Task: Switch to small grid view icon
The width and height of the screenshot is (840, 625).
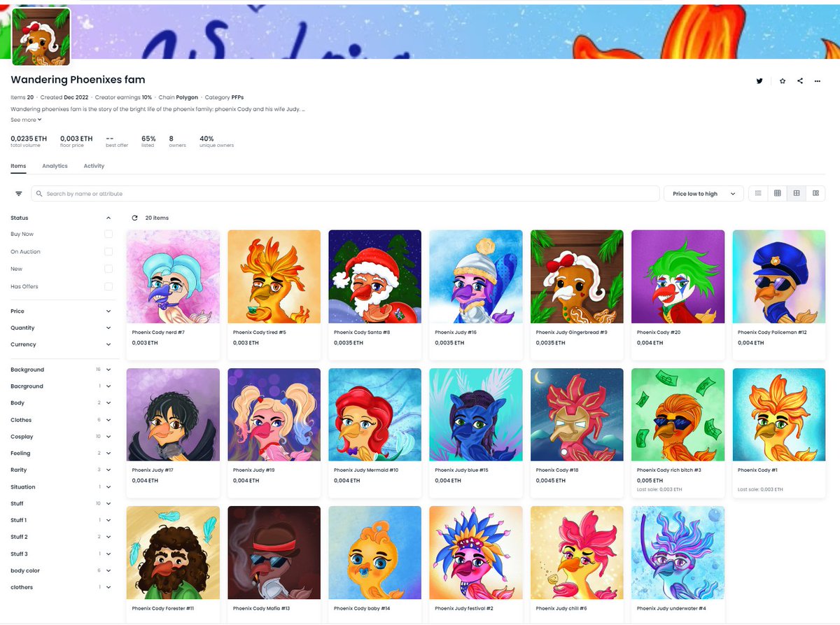Action: [777, 193]
